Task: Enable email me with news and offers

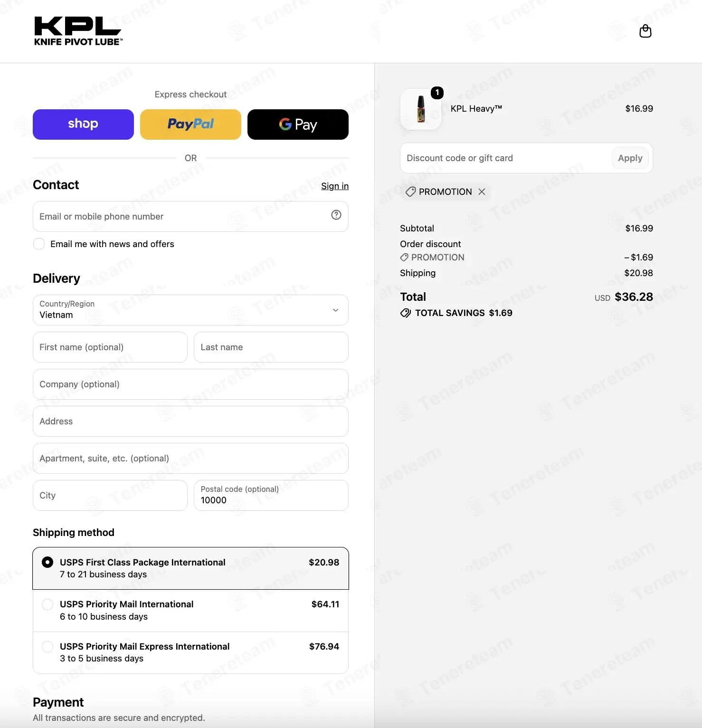Action: click(x=39, y=244)
